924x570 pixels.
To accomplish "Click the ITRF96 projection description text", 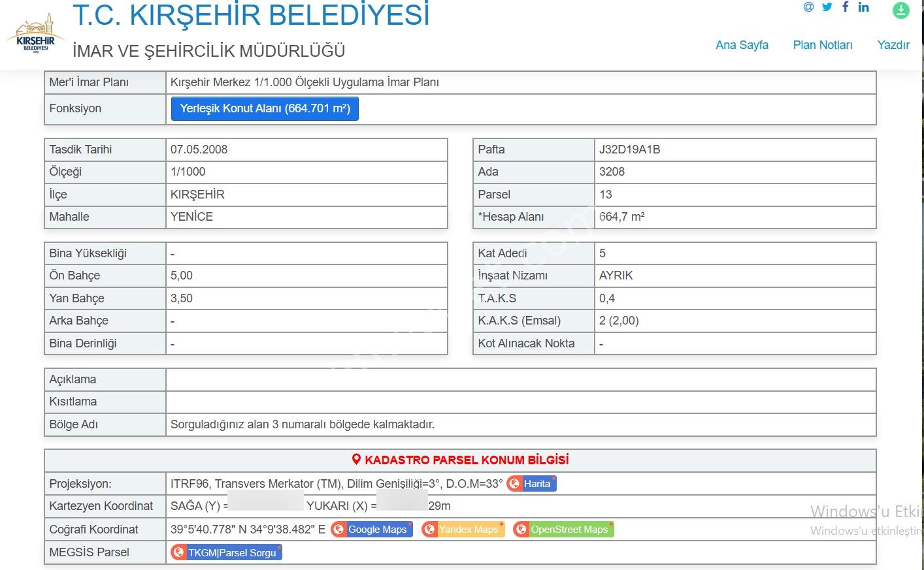I will tap(337, 484).
